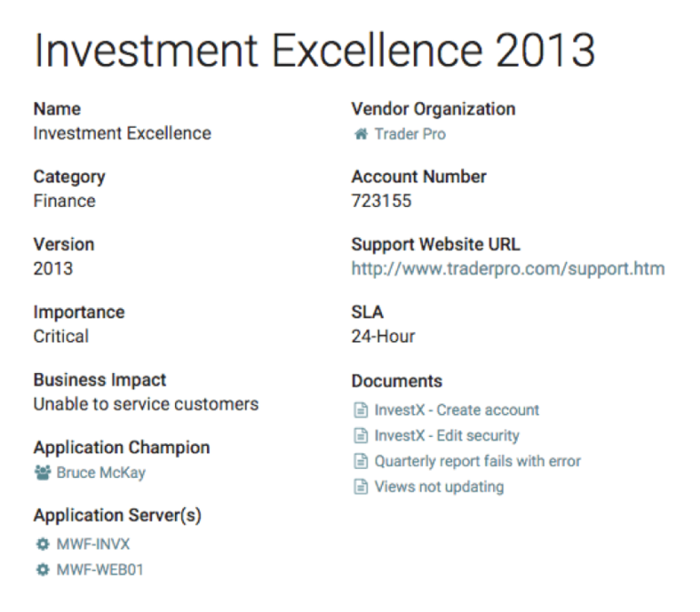700x612 pixels.
Task: Click the people icon beside Bruce McKay
Action: [x=42, y=472]
